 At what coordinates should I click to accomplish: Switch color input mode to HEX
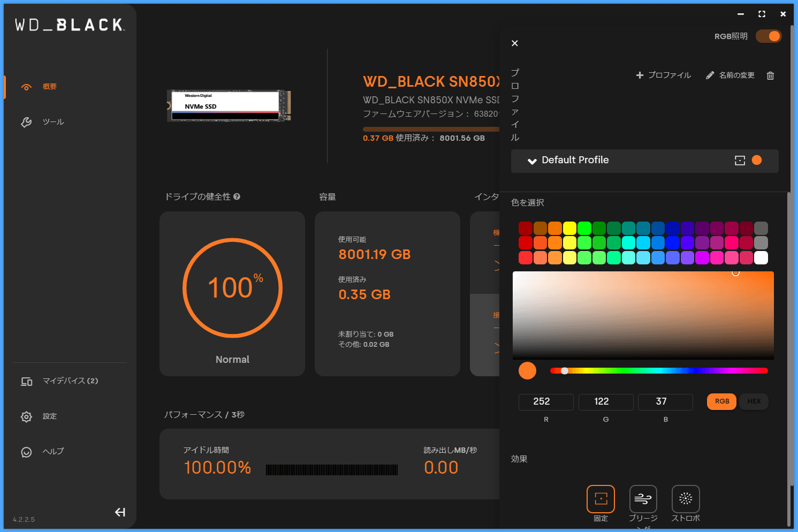click(x=754, y=401)
